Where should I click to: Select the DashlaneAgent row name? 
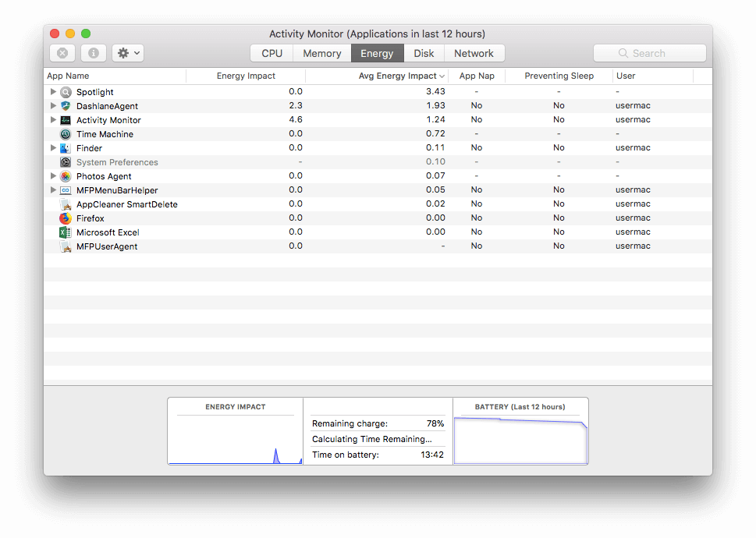pyautogui.click(x=107, y=106)
